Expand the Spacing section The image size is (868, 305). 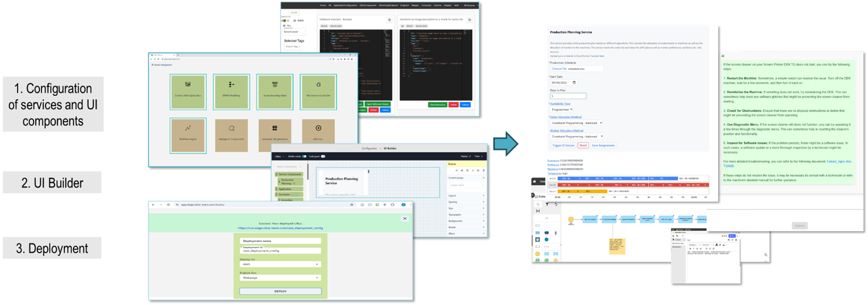[x=466, y=202]
